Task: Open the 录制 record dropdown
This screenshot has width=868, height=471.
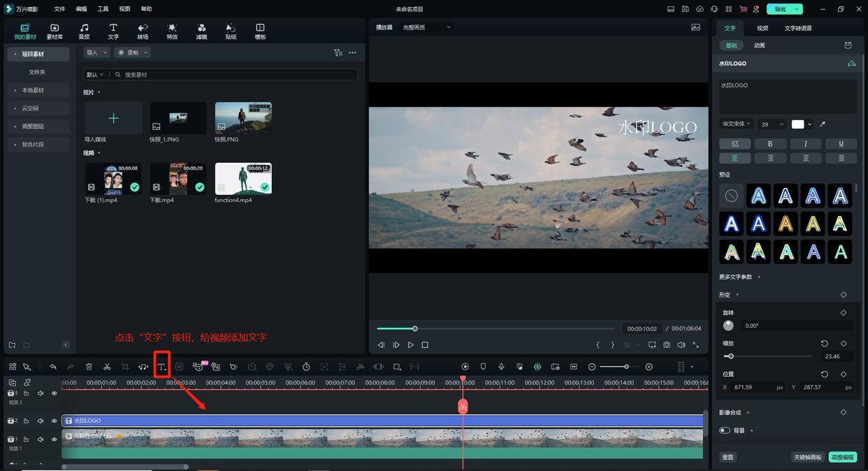Action: pyautogui.click(x=132, y=52)
